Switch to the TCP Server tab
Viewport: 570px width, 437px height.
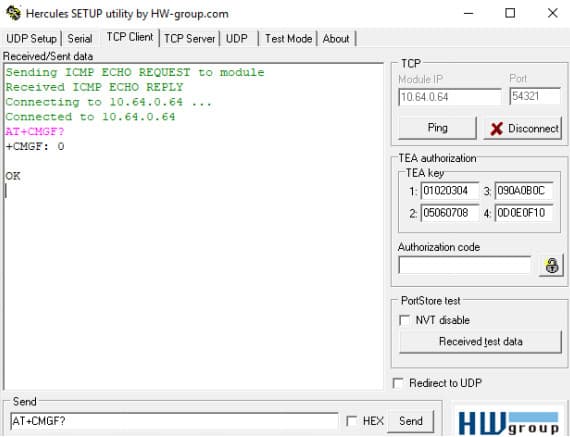pos(189,39)
